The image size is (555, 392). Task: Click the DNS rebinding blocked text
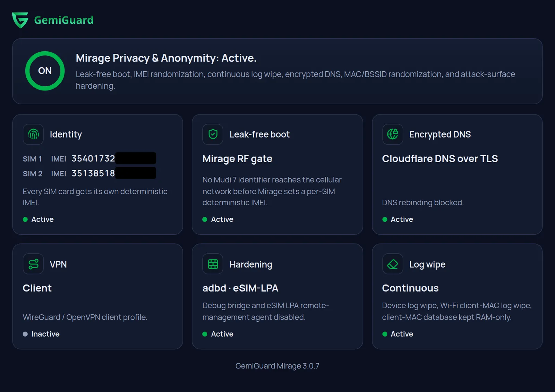423,202
